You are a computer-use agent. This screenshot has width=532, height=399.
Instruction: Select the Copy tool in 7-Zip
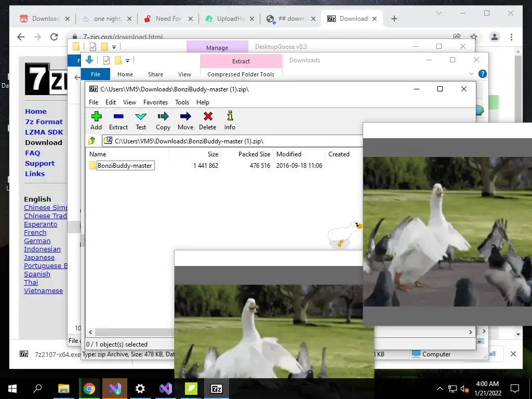163,121
